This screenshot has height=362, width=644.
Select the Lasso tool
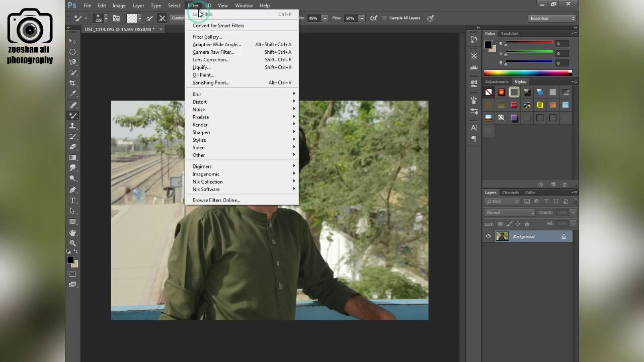click(x=72, y=62)
